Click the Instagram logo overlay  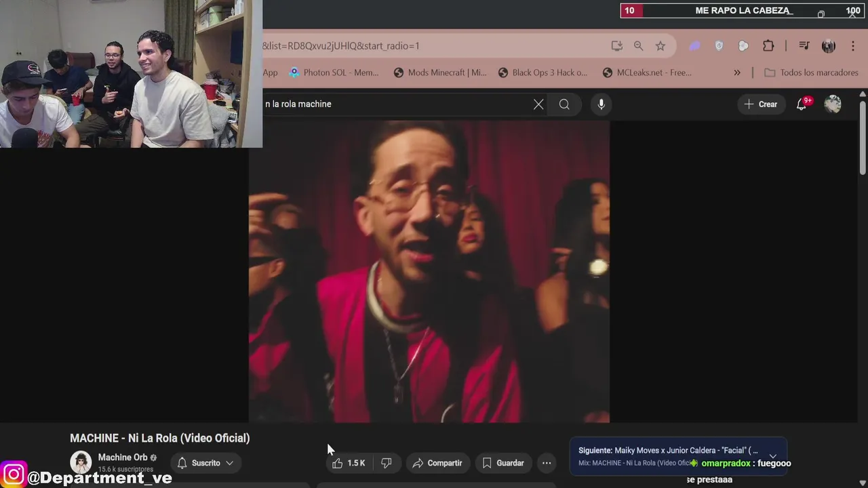14,474
